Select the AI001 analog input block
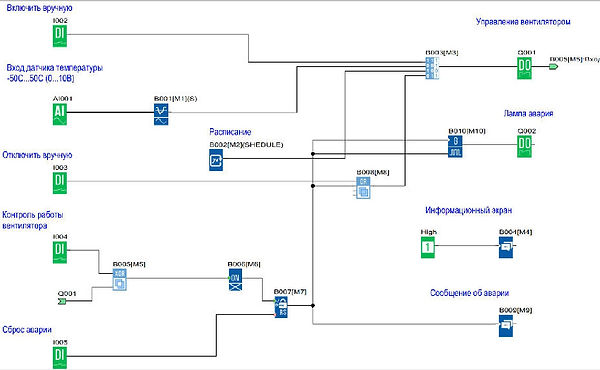The height and width of the screenshot is (370, 600). tap(60, 114)
